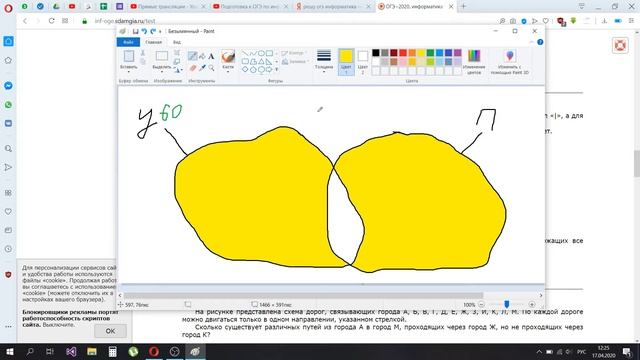The height and width of the screenshot is (360, 640).
Task: Expand the Brushes dropdown
Action: click(228, 72)
